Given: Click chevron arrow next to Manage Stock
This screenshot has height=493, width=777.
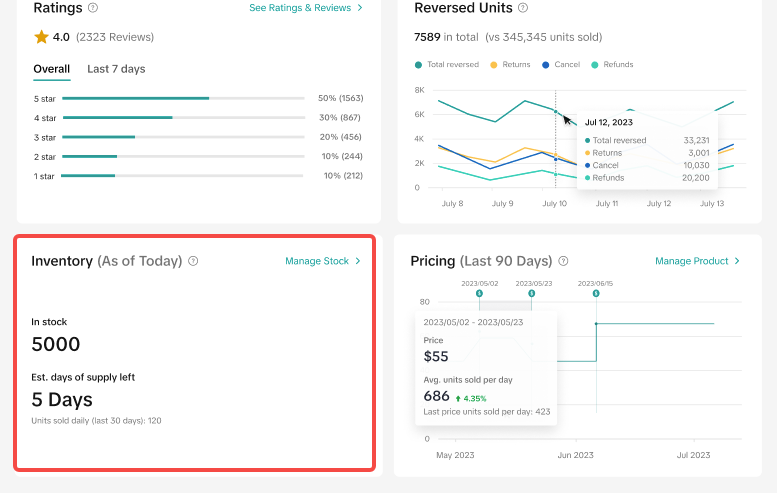Looking at the screenshot, I should click(358, 261).
